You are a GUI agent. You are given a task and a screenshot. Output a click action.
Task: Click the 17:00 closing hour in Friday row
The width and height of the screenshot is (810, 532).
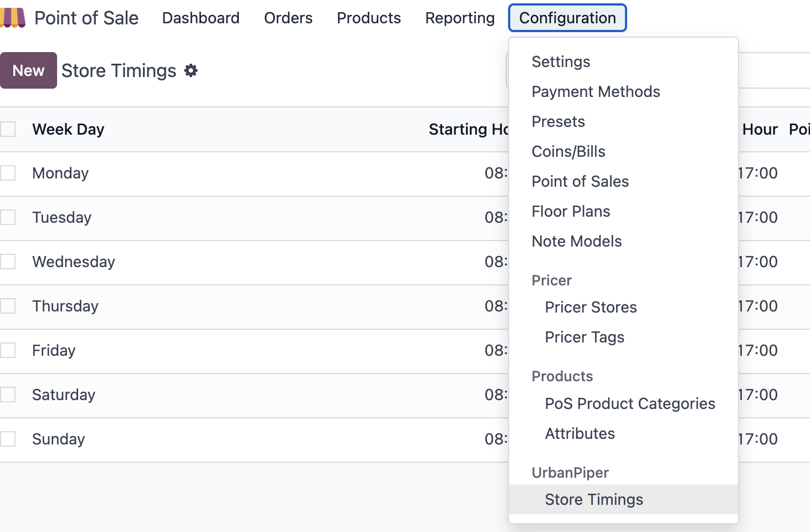758,350
